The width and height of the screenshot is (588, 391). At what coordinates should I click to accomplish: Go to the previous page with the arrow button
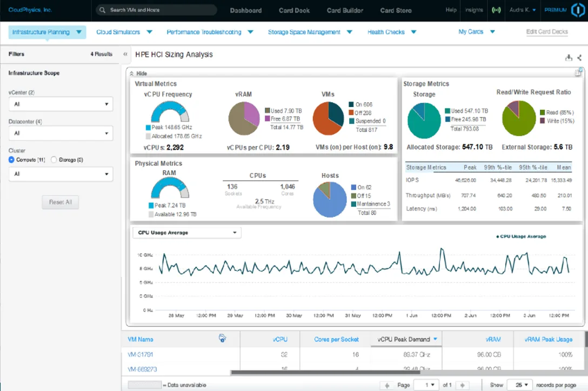pos(387,385)
